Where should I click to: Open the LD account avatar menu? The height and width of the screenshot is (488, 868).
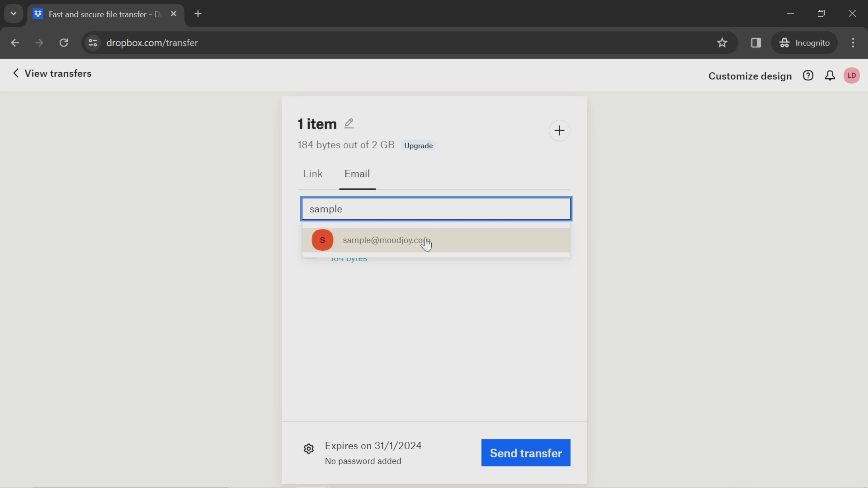coord(851,75)
